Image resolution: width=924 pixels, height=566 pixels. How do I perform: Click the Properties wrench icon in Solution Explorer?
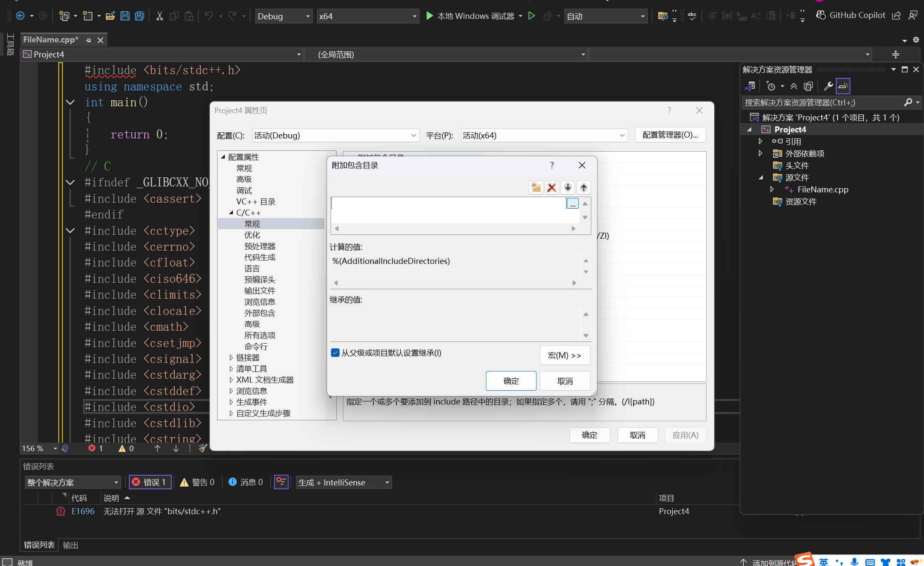point(828,86)
